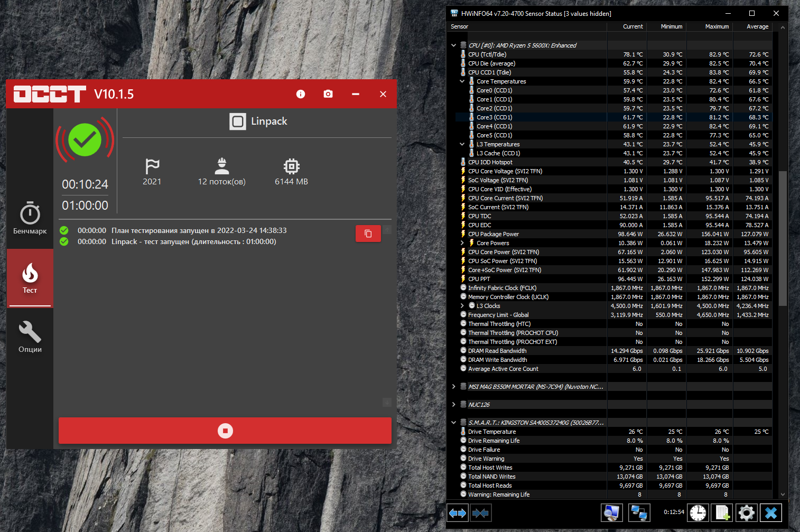
Task: Open the Опции settings section
Action: point(30,338)
